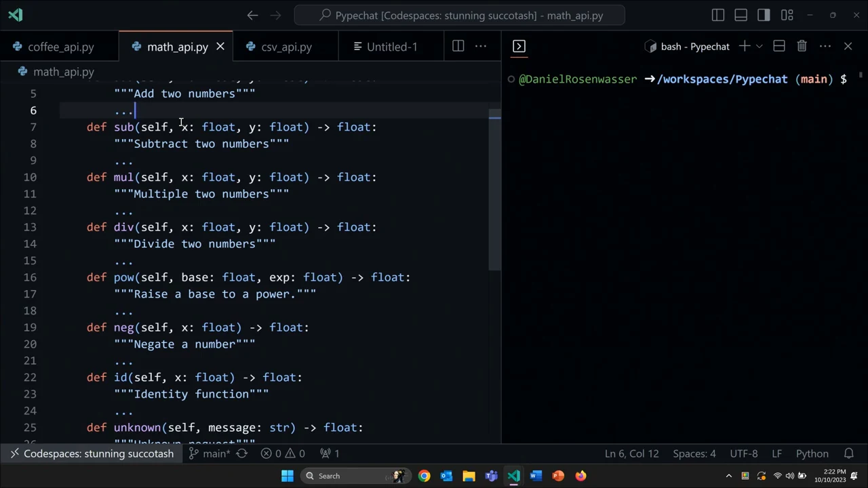Image resolution: width=868 pixels, height=488 pixels.
Task: Click the "Divide two numbers" docstring
Action: coord(195,244)
